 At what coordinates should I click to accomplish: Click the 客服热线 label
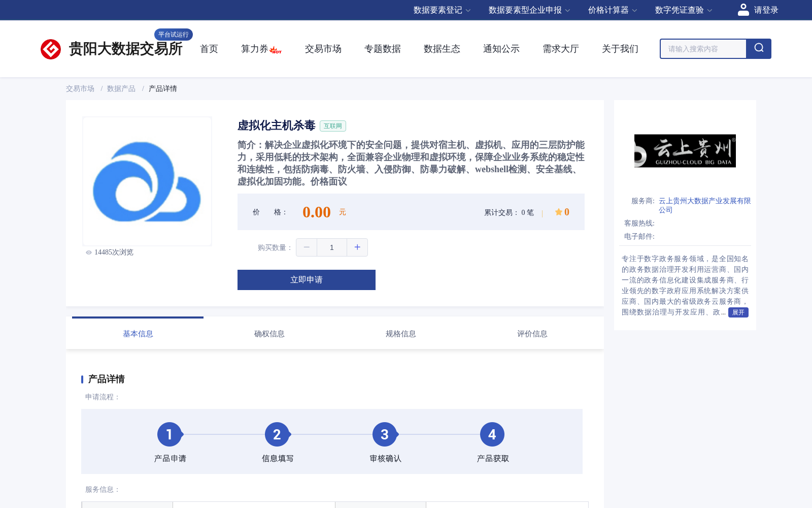[x=639, y=224]
